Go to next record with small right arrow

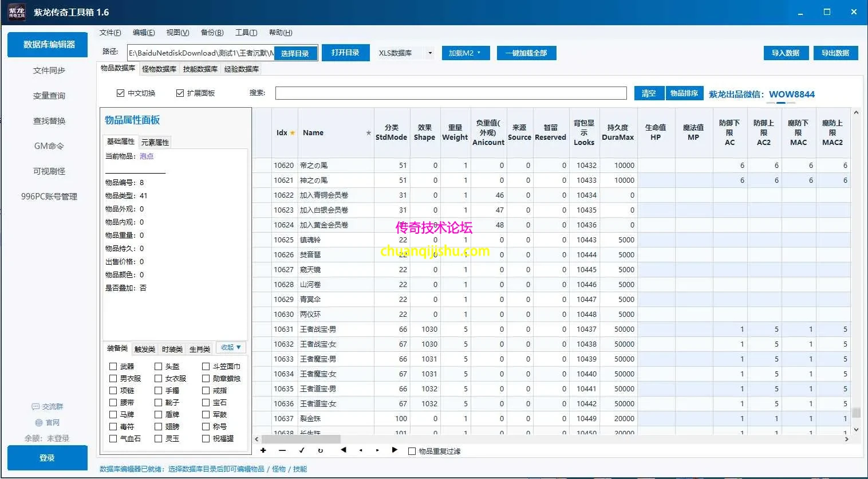click(377, 450)
